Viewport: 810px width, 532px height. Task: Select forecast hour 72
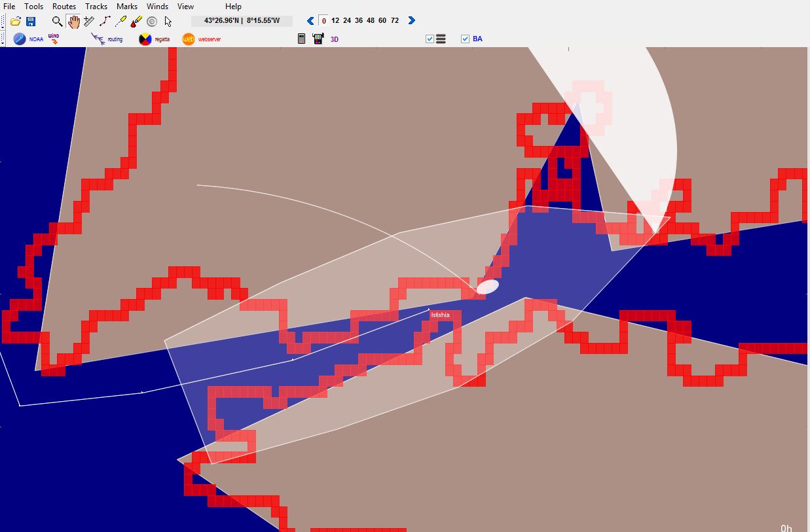[x=395, y=21]
